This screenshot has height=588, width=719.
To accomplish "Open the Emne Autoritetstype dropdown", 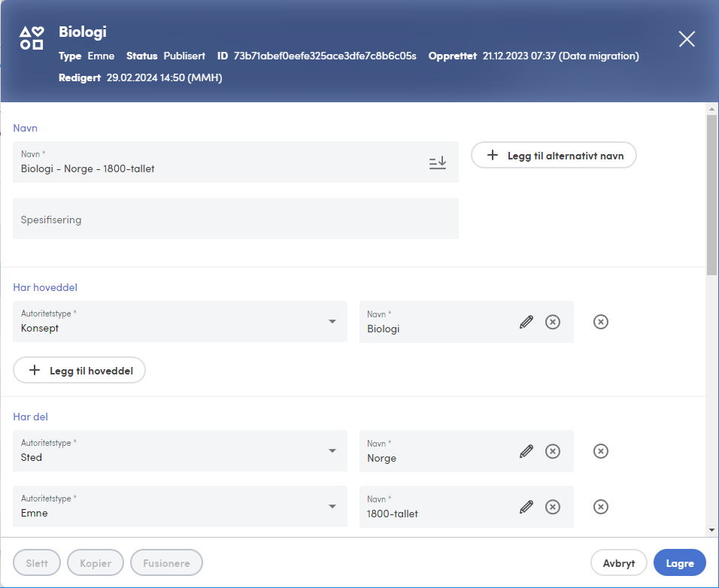I will (x=181, y=507).
